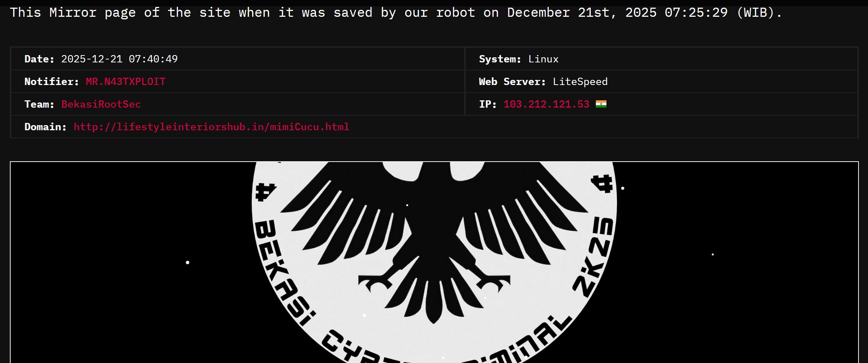Click the date value 2025-12-21 07:40:49
The width and height of the screenshot is (868, 363).
click(119, 59)
